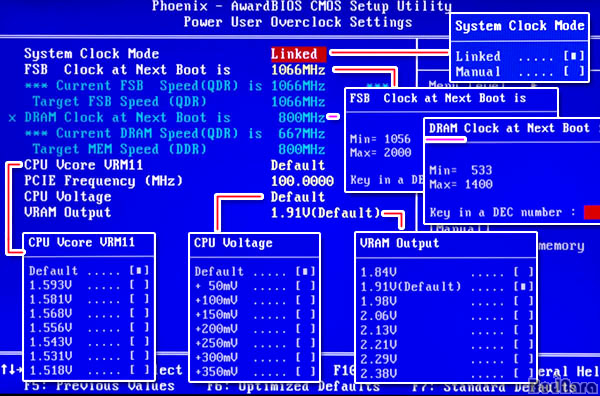
Task: Click Current DRAM Speed(QDR) 667MHz value
Action: tap(302, 134)
